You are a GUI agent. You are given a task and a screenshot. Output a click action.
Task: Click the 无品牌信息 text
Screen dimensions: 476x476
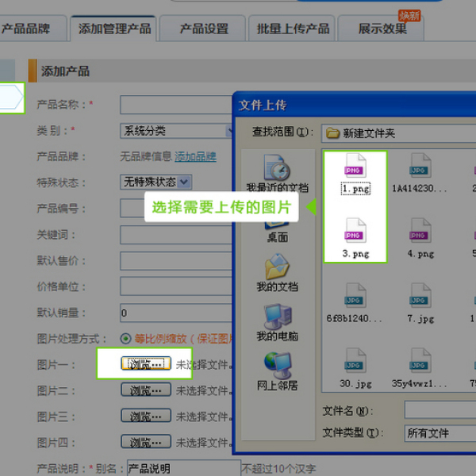146,156
